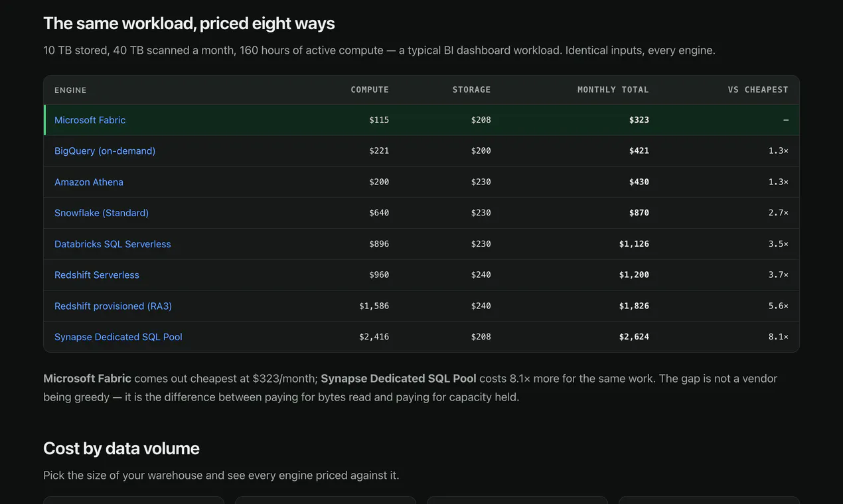The height and width of the screenshot is (504, 843).
Task: Click bold "Synapse Dedicated SQL Pool" in summary paragraph
Action: 398,379
